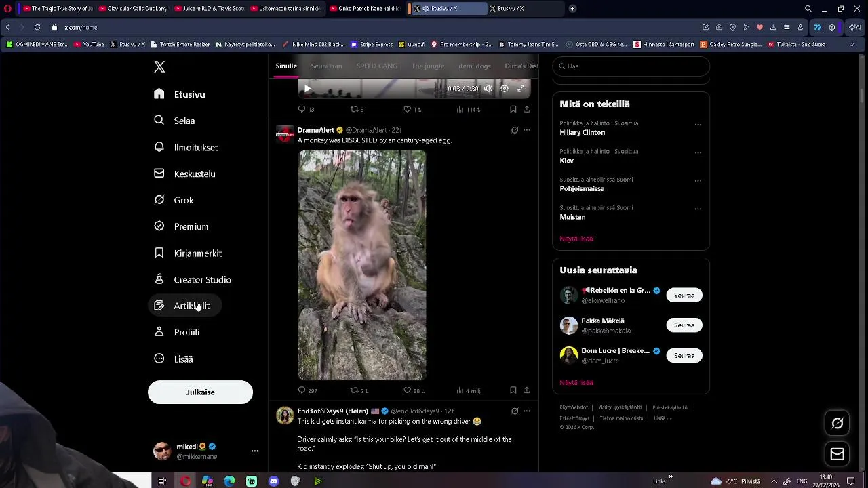
Task: Reply to DramaAlert post with 297 comments
Action: (307, 390)
